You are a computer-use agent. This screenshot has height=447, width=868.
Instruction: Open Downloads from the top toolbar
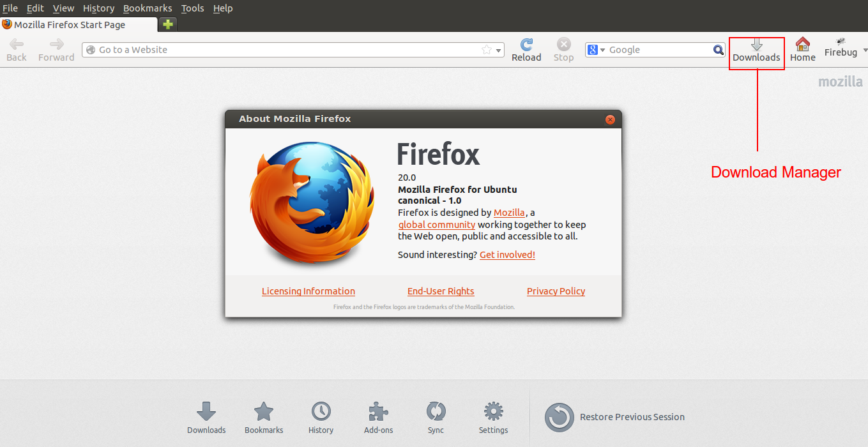[756, 50]
